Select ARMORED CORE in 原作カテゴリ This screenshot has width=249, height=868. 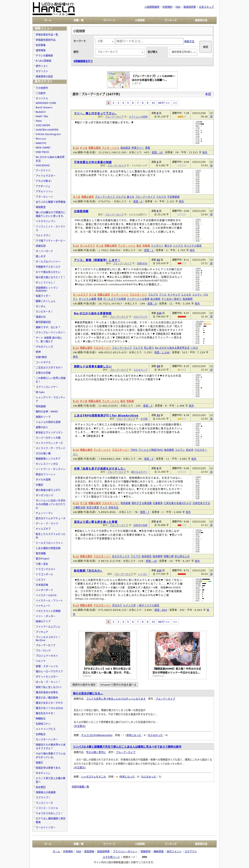click(x=46, y=103)
